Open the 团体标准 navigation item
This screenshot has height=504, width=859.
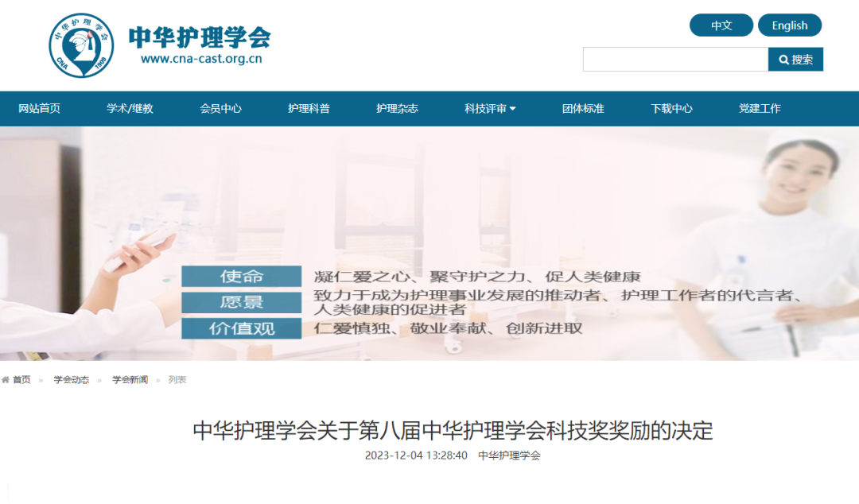(x=583, y=108)
